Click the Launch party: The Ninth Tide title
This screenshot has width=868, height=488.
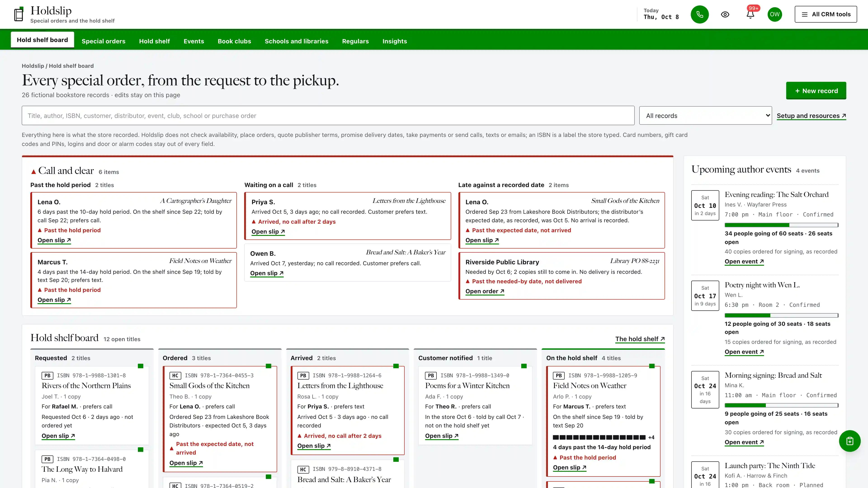pyautogui.click(x=770, y=465)
